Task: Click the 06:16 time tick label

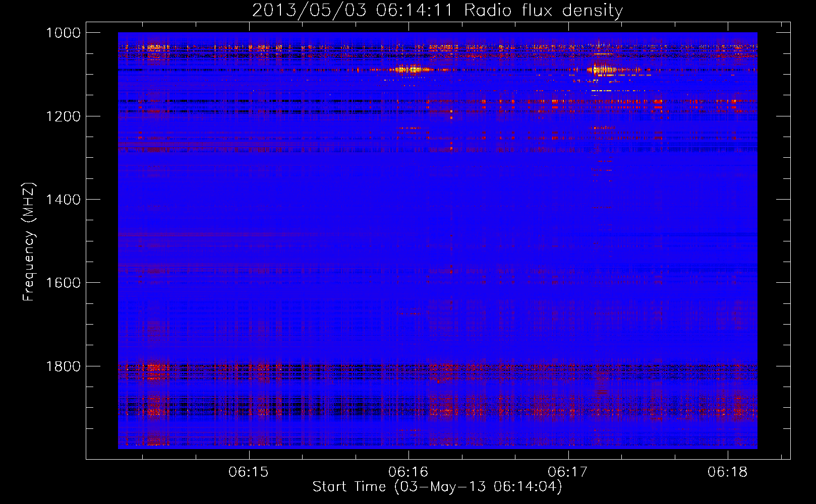Action: [409, 472]
